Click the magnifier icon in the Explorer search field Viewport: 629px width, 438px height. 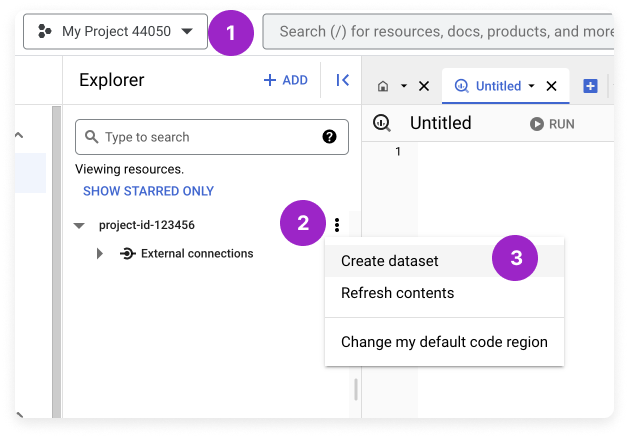pos(92,137)
